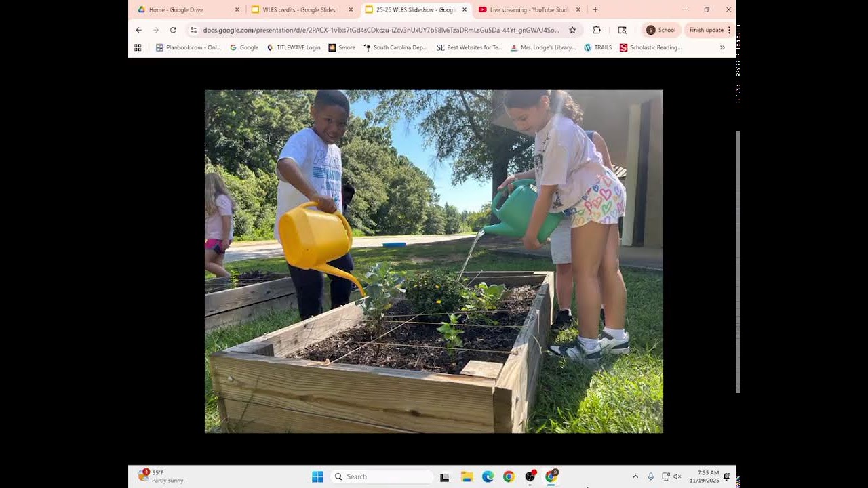
Task: Open the first Chrome icon on taskbar
Action: 509,476
